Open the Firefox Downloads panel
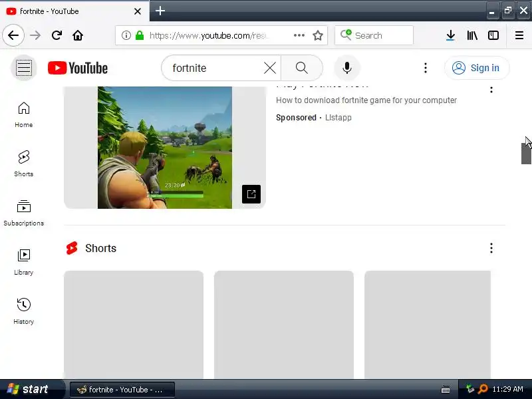Screen dimensions: 532x399 tap(451, 35)
